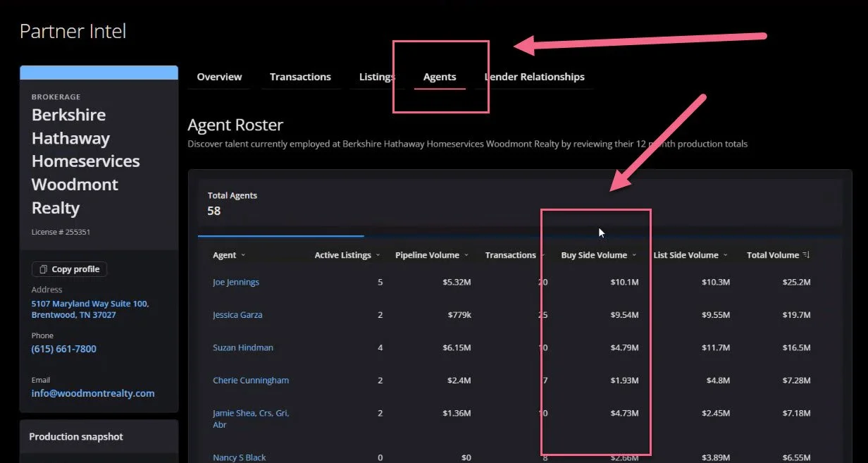Sort by List Side Volume column
Image resolution: width=868 pixels, height=463 pixels.
pyautogui.click(x=690, y=255)
